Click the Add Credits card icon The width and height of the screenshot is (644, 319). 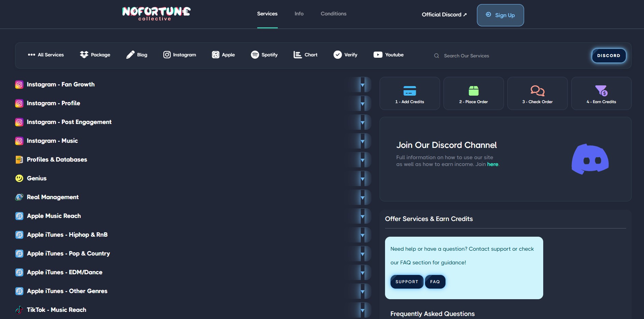point(409,91)
